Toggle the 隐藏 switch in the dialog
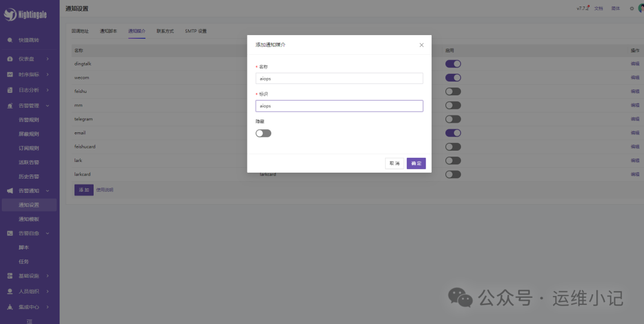This screenshot has width=644, height=324. (x=263, y=133)
